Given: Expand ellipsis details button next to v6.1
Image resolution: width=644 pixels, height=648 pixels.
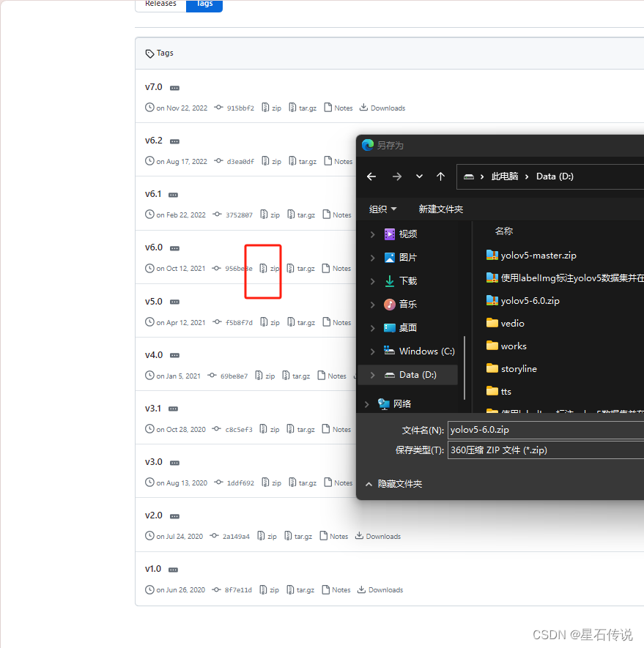Looking at the screenshot, I should point(173,195).
